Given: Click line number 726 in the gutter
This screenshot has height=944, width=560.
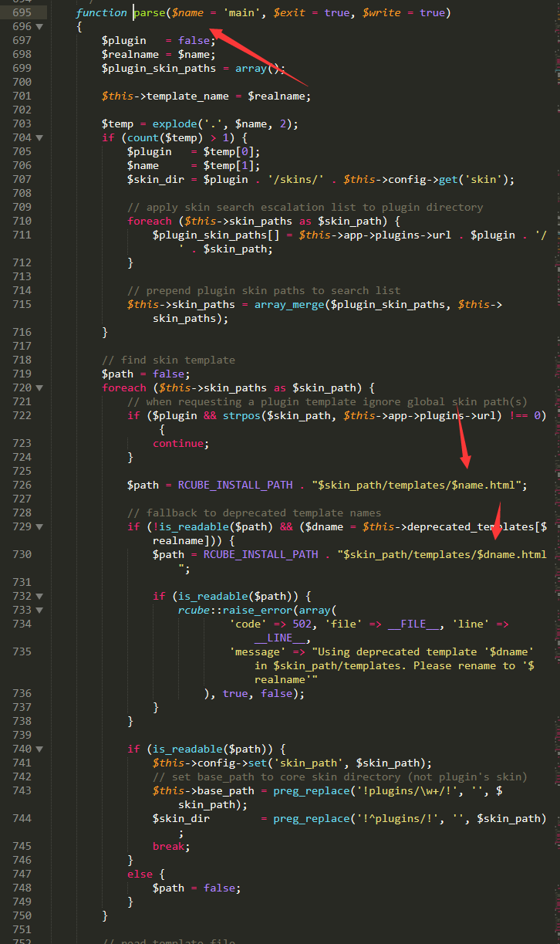Looking at the screenshot, I should 22,485.
